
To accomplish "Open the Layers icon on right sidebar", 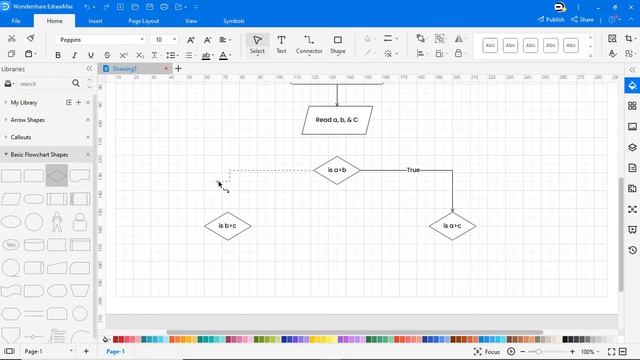I will (632, 147).
